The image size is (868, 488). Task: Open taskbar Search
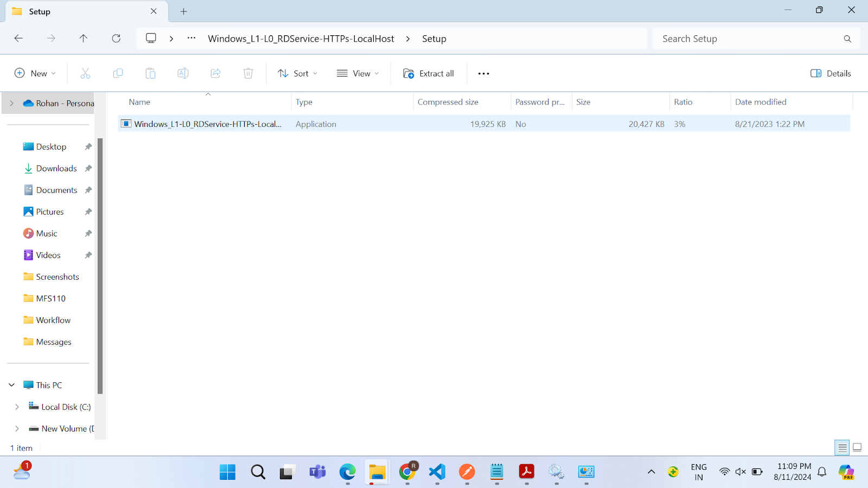pyautogui.click(x=258, y=472)
